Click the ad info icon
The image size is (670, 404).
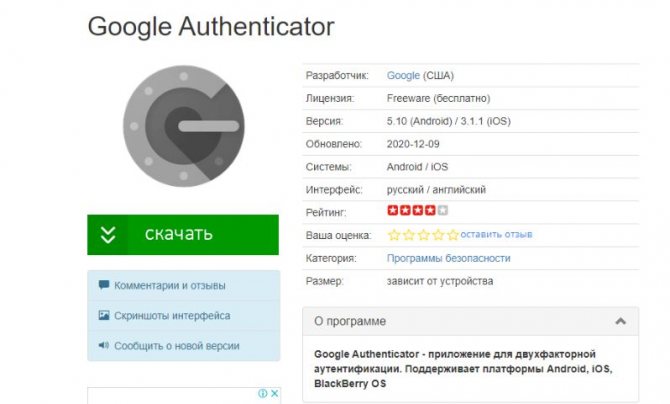tap(263, 393)
